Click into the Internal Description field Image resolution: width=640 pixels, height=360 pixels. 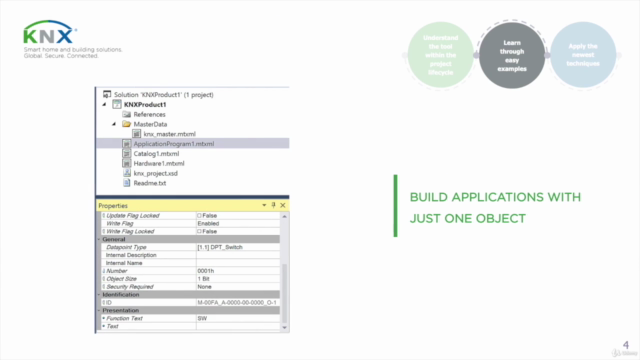[238, 255]
